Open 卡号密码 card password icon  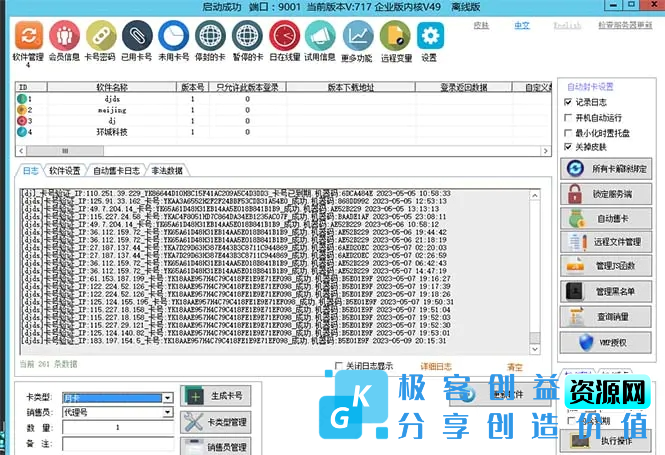click(101, 36)
